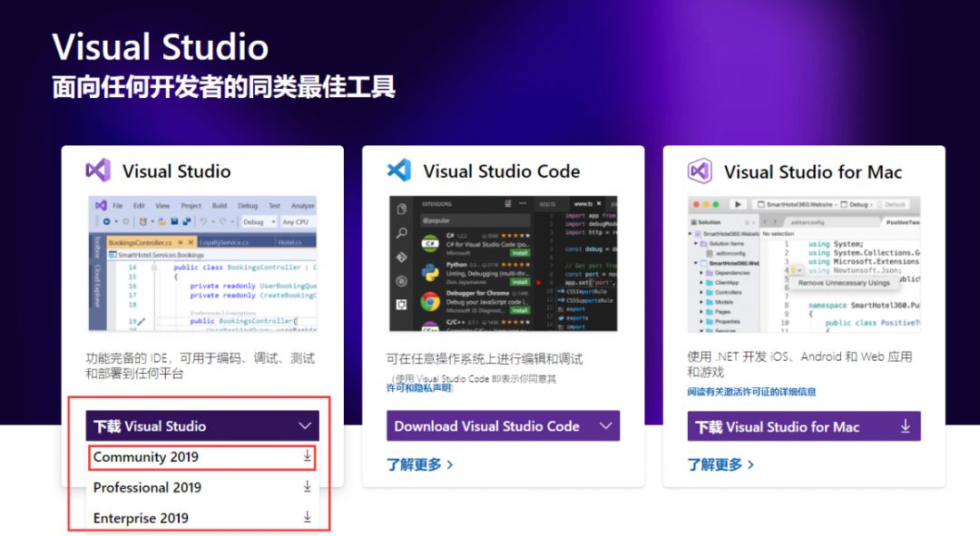980x536 pixels.
Task: Open 了解更多 link under Visual Studio Code
Action: click(x=419, y=464)
